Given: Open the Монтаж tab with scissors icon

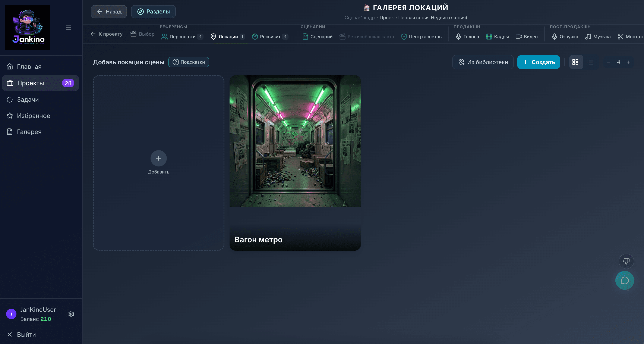Looking at the screenshot, I should tap(630, 37).
